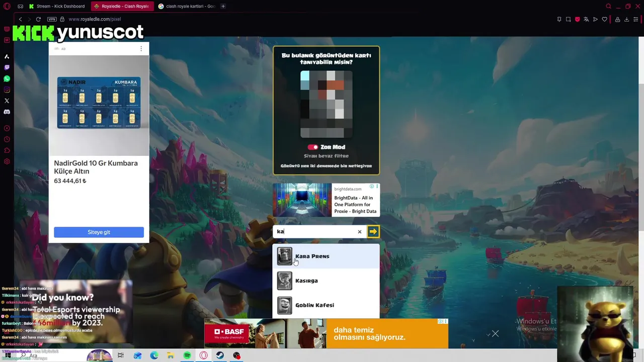Open Easy Setup menu icon
The image size is (644, 362).
click(635, 19)
